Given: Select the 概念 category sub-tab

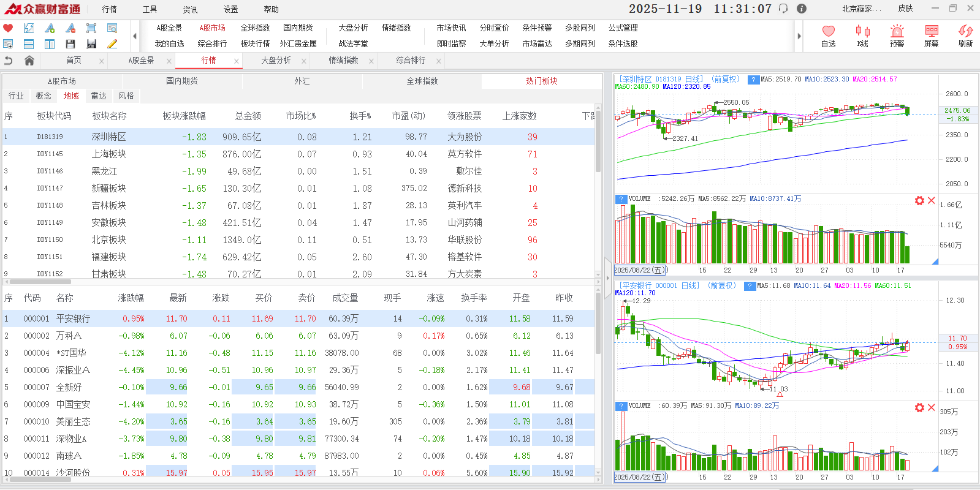Looking at the screenshot, I should 44,96.
